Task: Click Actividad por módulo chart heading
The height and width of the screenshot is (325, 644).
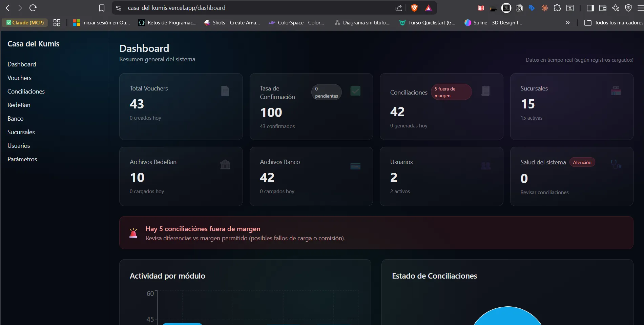Action: (x=167, y=276)
